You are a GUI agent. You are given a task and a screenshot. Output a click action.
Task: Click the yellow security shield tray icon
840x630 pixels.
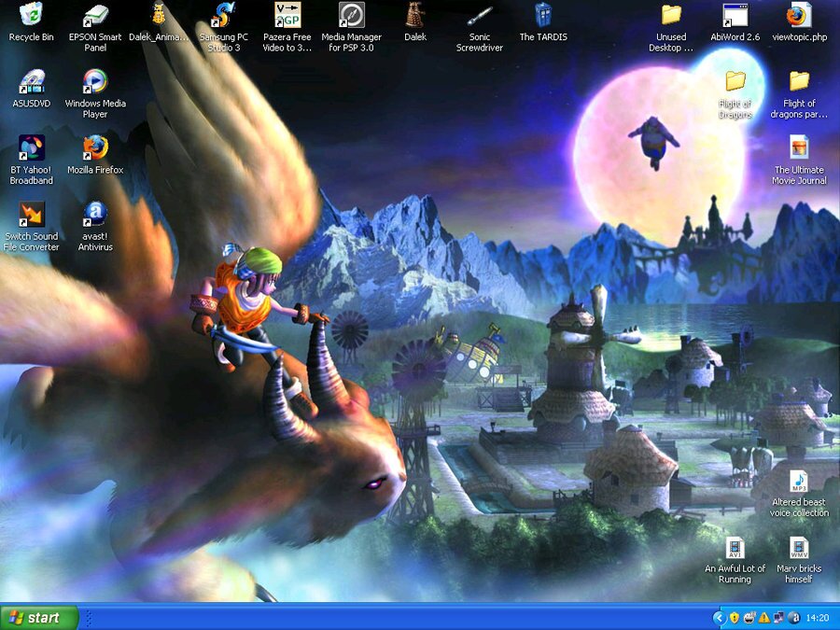(735, 618)
